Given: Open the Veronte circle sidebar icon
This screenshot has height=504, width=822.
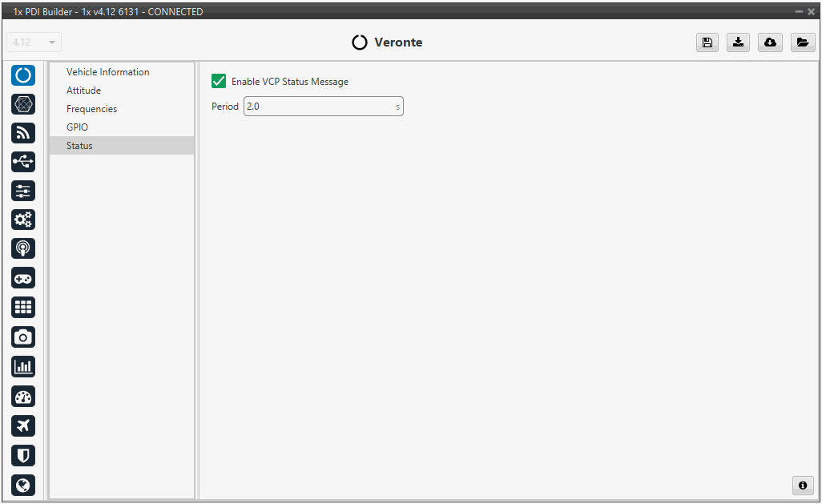Looking at the screenshot, I should pos(23,75).
